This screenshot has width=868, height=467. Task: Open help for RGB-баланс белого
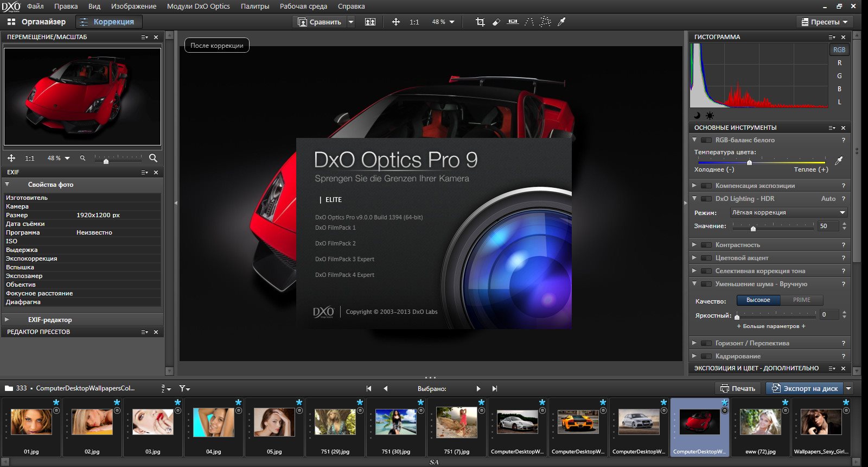coord(844,140)
